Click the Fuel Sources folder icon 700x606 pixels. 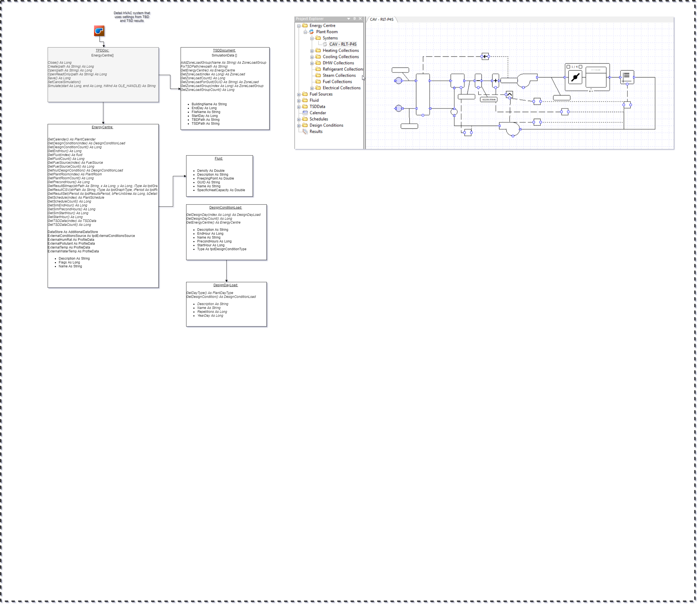(305, 94)
